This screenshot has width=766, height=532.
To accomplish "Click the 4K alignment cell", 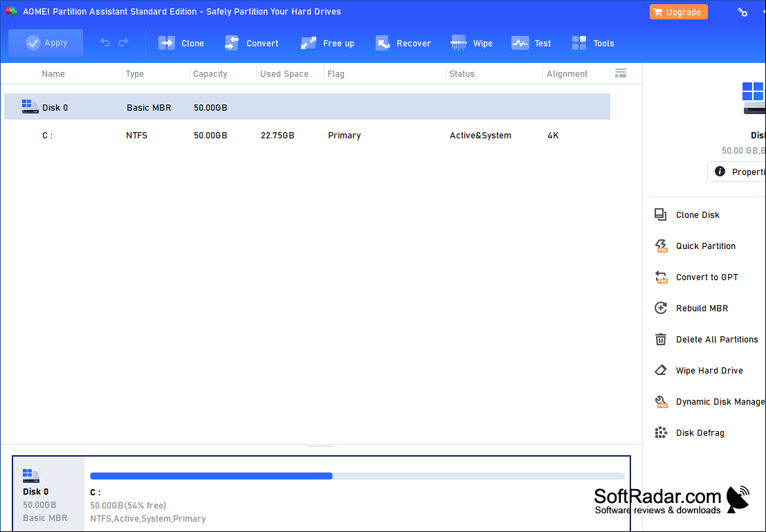I will coord(552,136).
